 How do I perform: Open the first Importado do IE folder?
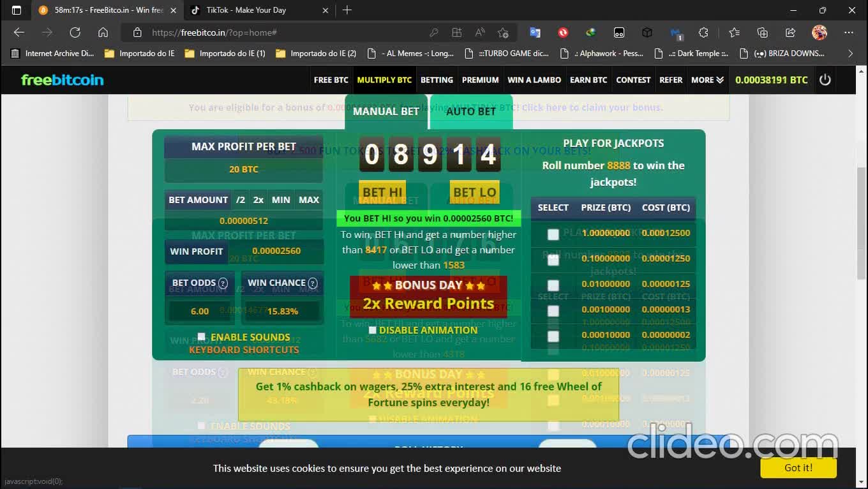point(139,54)
